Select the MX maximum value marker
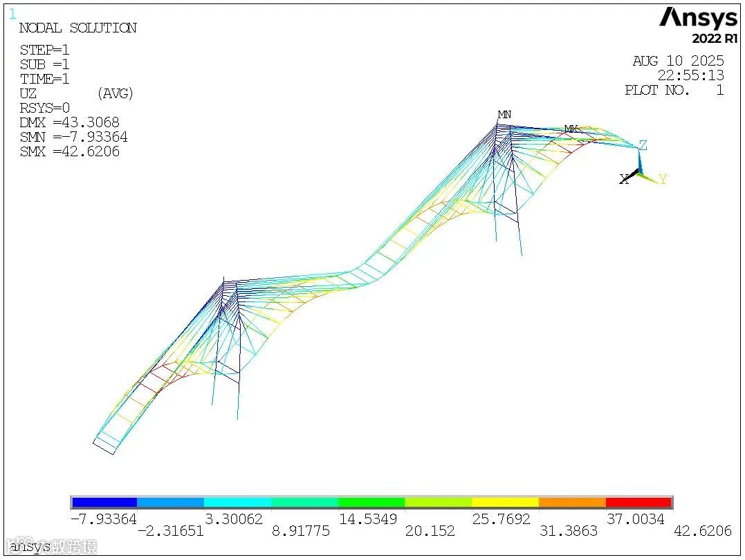Viewport: 745px width, 560px height. 571,129
